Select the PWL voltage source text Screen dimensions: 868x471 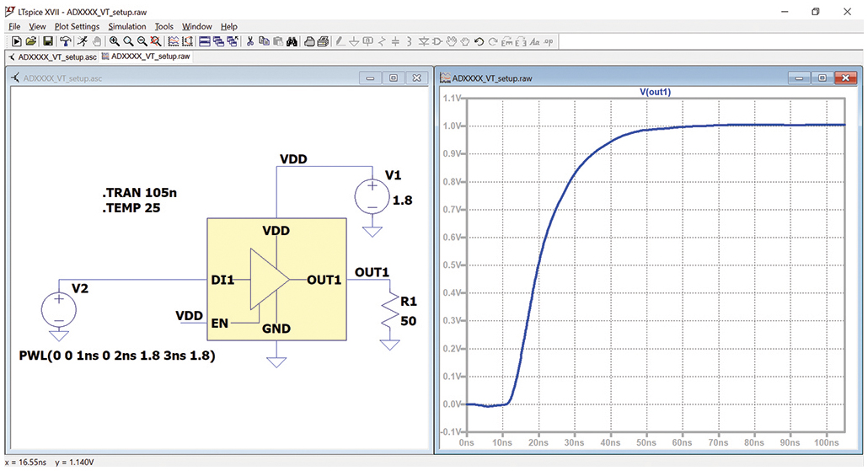point(117,356)
